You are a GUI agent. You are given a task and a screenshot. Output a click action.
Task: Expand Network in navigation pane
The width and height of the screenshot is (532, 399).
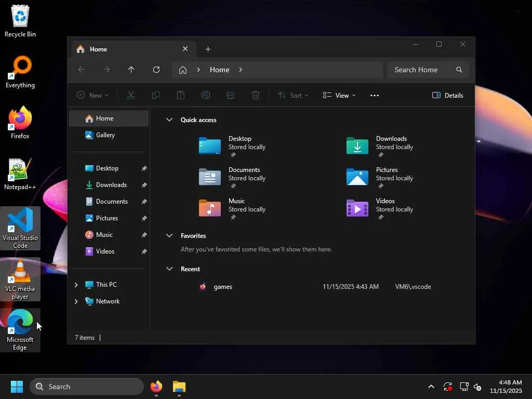coord(76,301)
